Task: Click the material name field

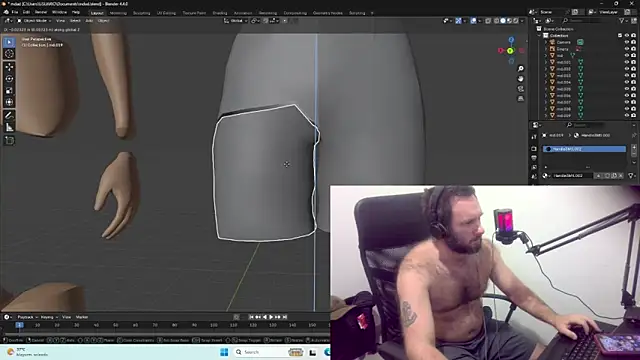Action: (x=572, y=176)
